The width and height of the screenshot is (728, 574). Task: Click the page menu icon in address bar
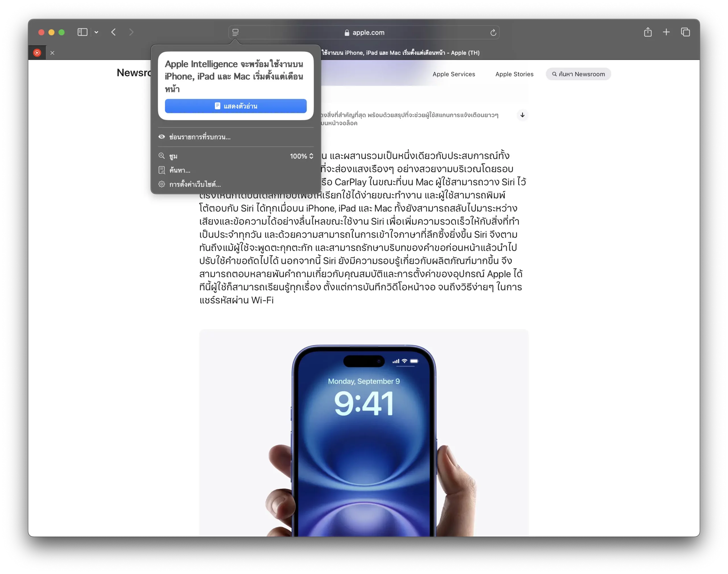235,33
